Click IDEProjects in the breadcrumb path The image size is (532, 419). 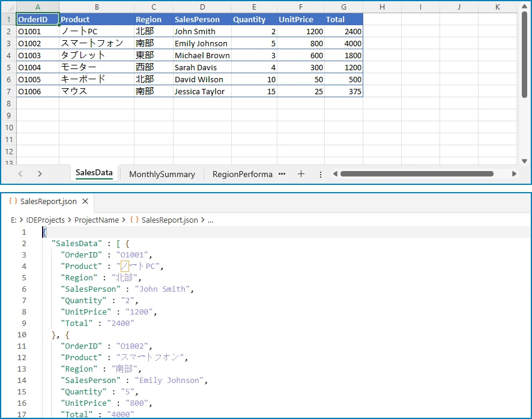45,220
